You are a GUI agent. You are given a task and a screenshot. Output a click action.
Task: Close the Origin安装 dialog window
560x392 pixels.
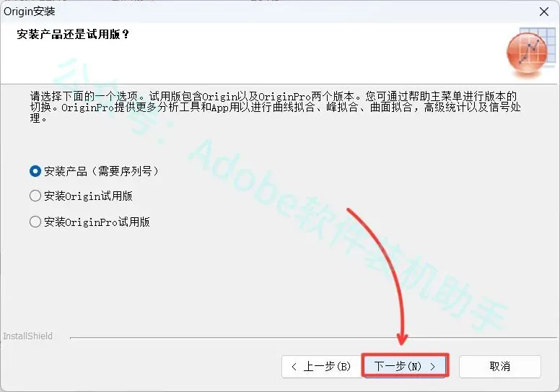click(x=544, y=12)
